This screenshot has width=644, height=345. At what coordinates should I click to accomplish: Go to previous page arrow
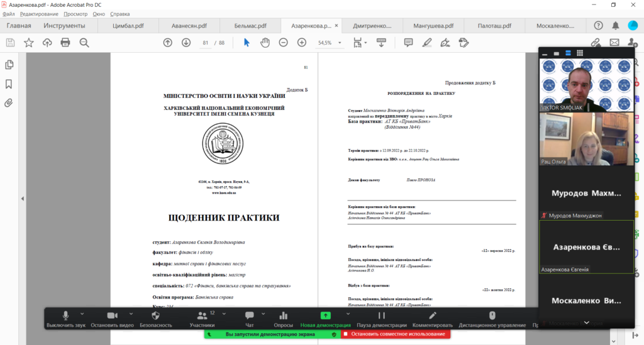point(167,43)
